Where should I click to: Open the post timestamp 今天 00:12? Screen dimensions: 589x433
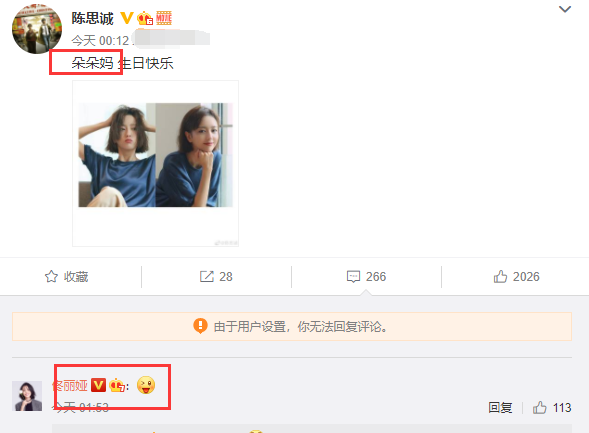[x=100, y=41]
